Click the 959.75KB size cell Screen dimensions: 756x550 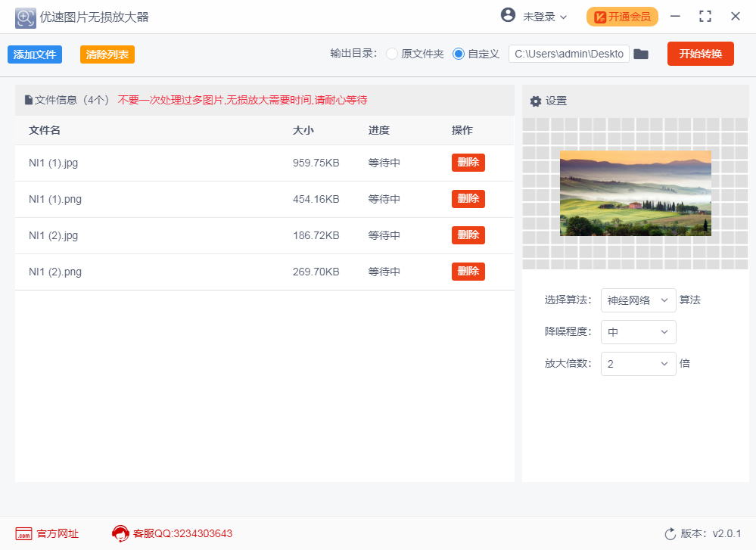[316, 163]
